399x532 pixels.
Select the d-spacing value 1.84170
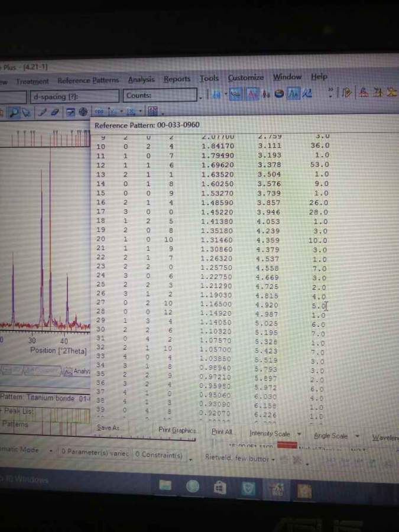pyautogui.click(x=218, y=146)
